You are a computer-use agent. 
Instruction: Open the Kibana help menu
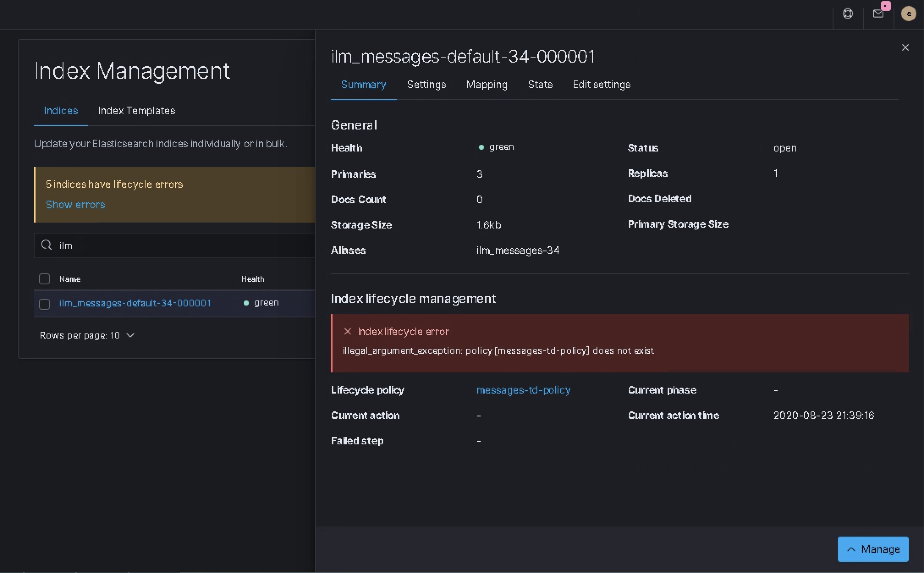(x=847, y=14)
